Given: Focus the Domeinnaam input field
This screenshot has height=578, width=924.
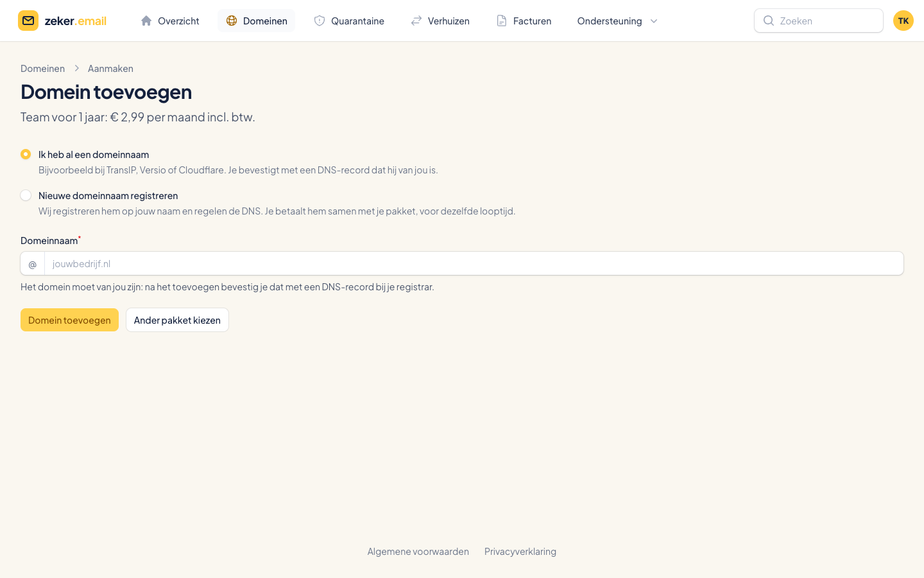Looking at the screenshot, I should 474,263.
